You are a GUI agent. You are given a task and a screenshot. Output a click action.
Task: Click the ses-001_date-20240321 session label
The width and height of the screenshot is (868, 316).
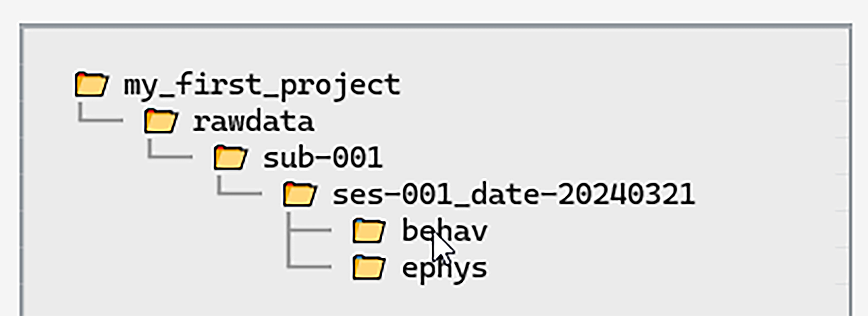pos(514,194)
